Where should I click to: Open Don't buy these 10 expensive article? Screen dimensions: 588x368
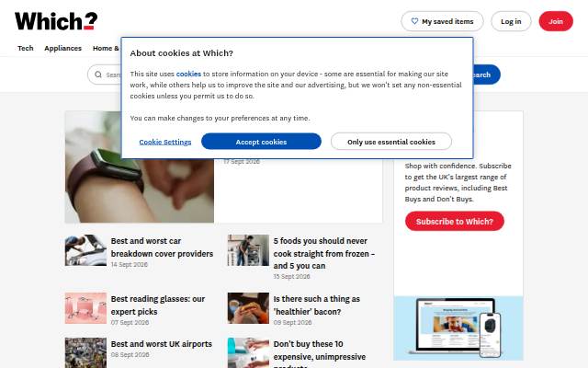click(x=320, y=353)
